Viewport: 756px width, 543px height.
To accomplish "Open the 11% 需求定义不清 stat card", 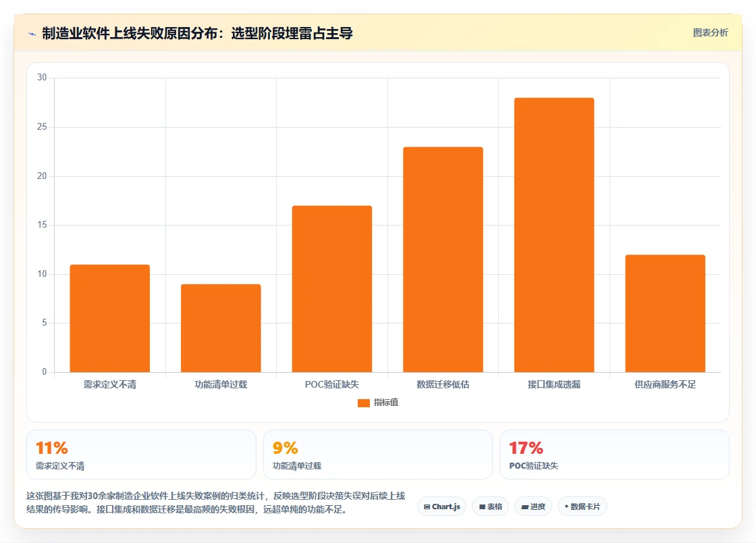I will [x=141, y=455].
